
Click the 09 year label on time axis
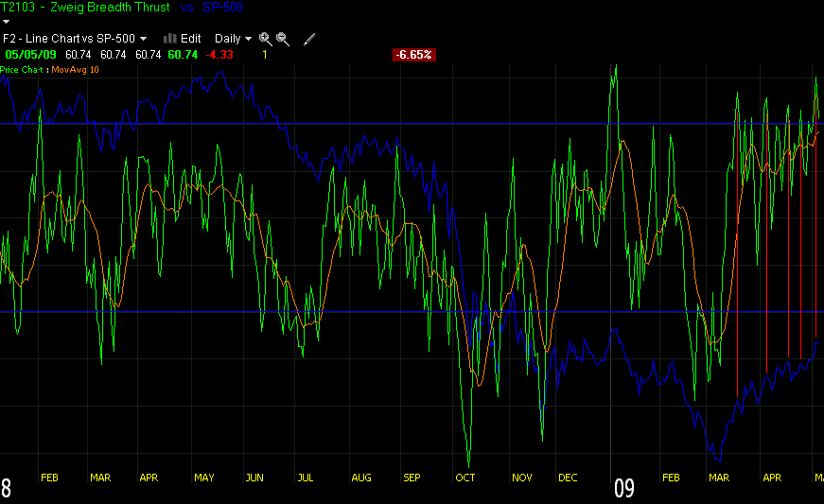click(624, 488)
